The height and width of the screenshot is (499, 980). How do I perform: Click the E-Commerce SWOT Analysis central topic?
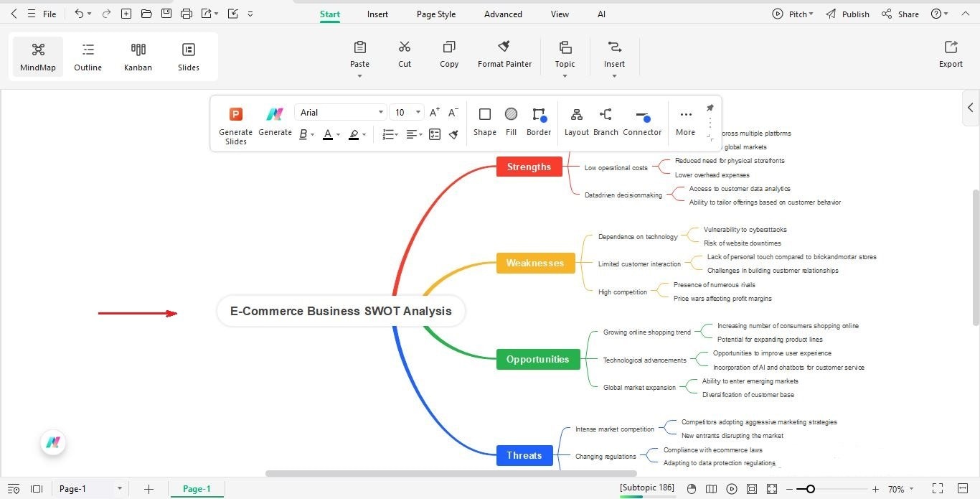pyautogui.click(x=340, y=311)
